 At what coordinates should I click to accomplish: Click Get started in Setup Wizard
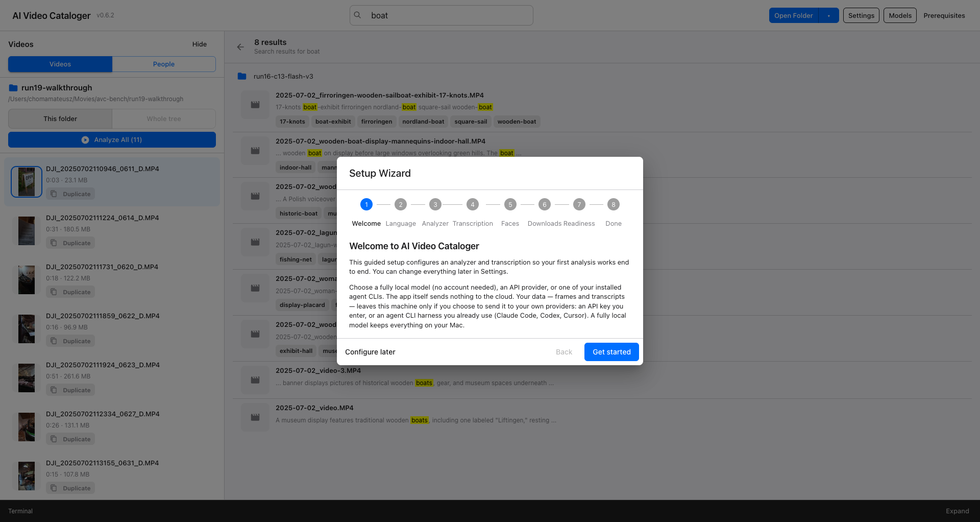click(x=611, y=352)
